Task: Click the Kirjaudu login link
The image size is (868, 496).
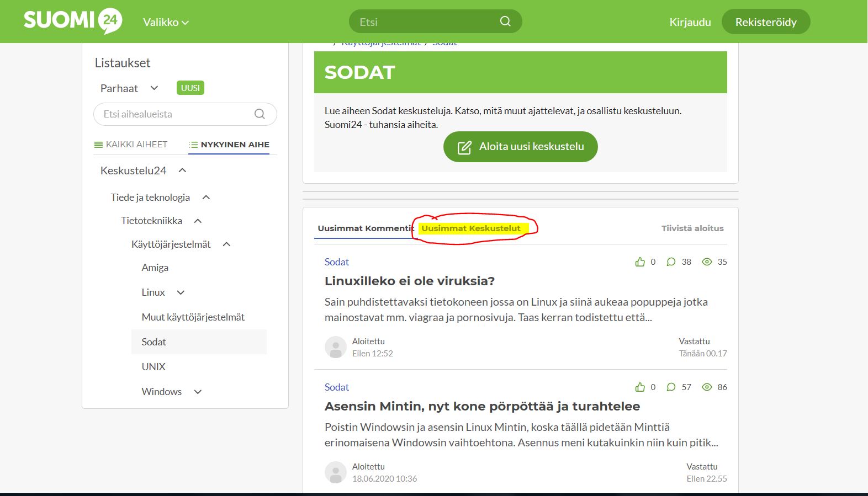Action: pos(690,22)
